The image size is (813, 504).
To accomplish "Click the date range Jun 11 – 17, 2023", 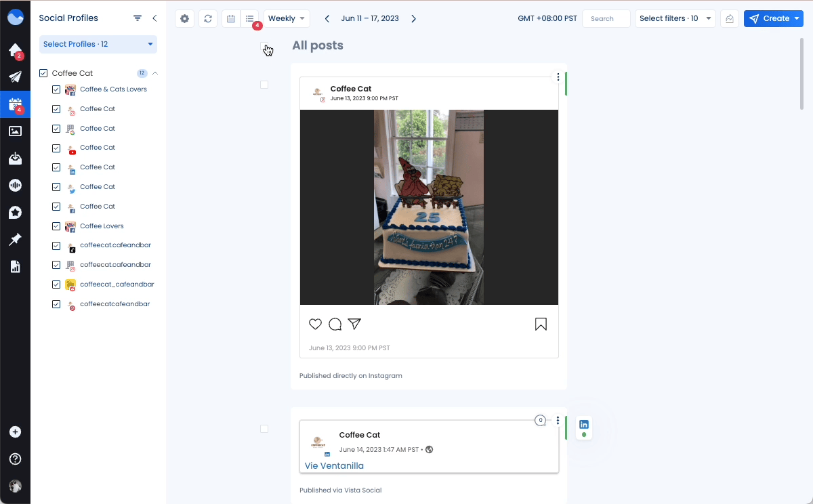I will coord(370,18).
